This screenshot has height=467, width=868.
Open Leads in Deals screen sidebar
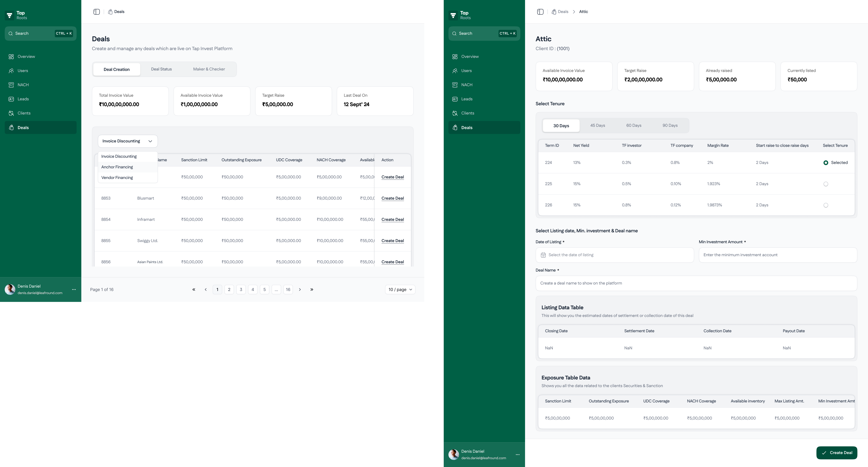[40, 99]
